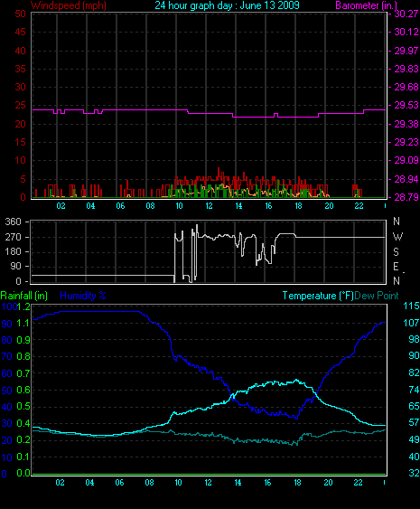Click the "24 hour graph day : June 13 2009" title
Image resolution: width=420 pixels, height=509 pixels.
[227, 5]
